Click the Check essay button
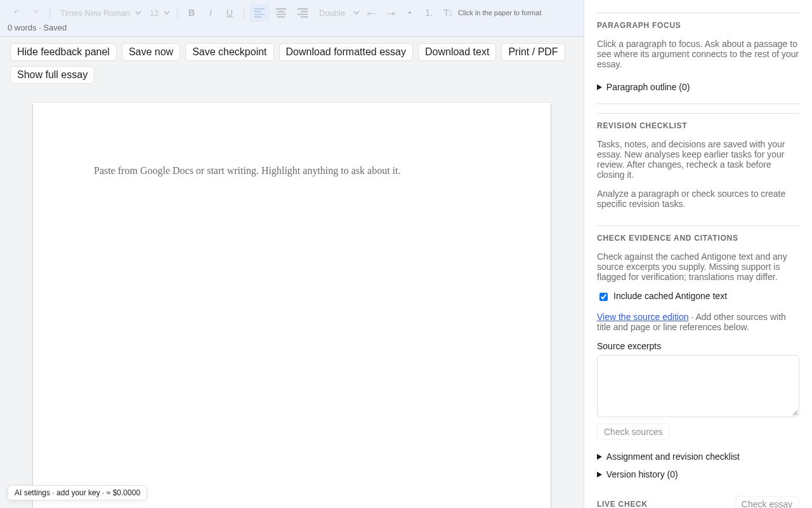812x508 pixels. (x=767, y=504)
